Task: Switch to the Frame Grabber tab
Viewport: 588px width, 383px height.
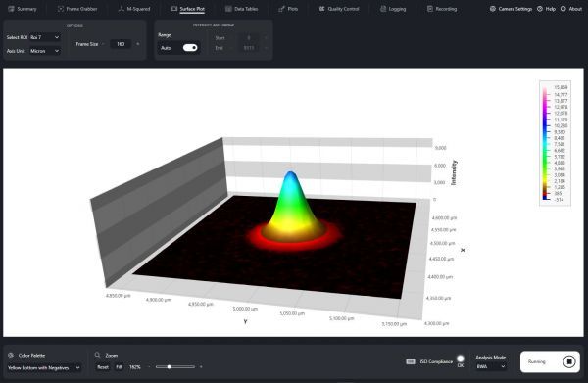Action: coord(77,9)
